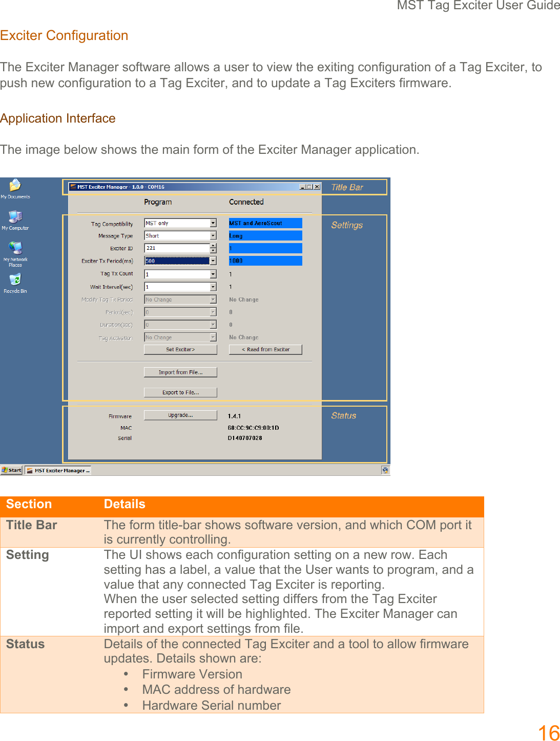Open the Tag Compatibility dropdown

213,223
